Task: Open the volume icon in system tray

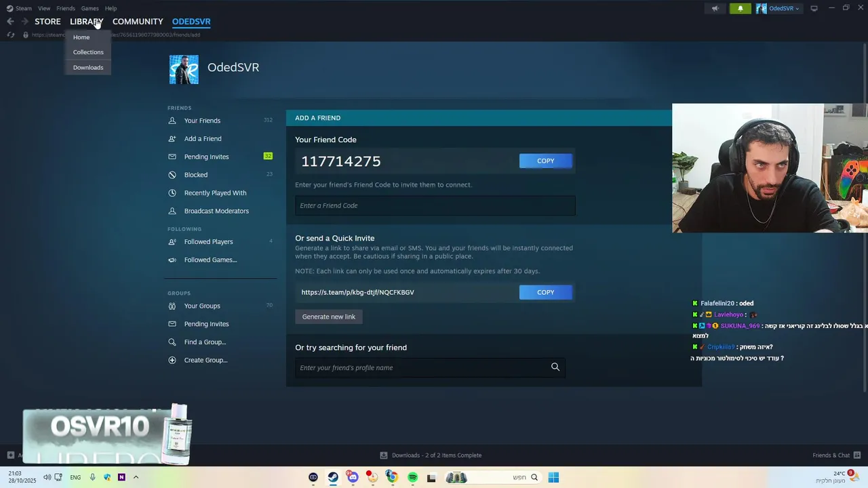Action: tap(47, 477)
